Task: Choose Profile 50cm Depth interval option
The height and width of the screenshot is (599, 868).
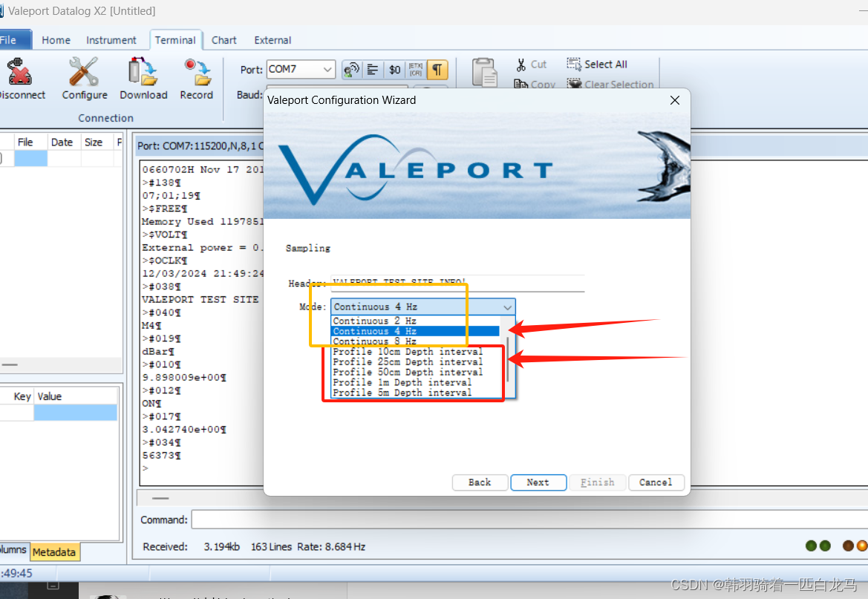Action: click(415, 372)
